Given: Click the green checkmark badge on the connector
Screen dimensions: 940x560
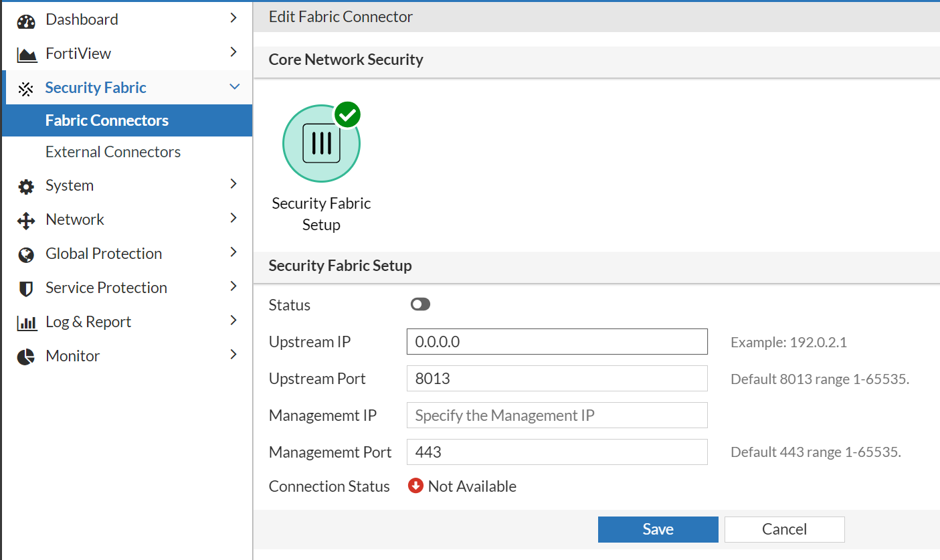Looking at the screenshot, I should [347, 114].
